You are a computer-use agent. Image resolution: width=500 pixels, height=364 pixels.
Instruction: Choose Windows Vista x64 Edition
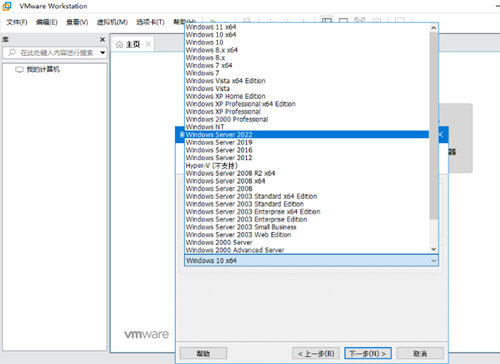(x=307, y=81)
